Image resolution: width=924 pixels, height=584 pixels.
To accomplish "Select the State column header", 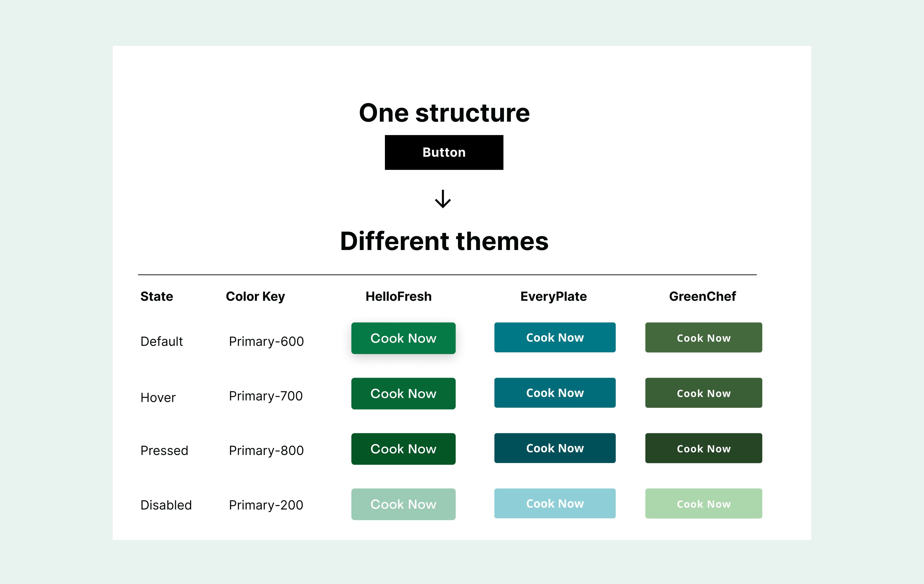I will [157, 297].
